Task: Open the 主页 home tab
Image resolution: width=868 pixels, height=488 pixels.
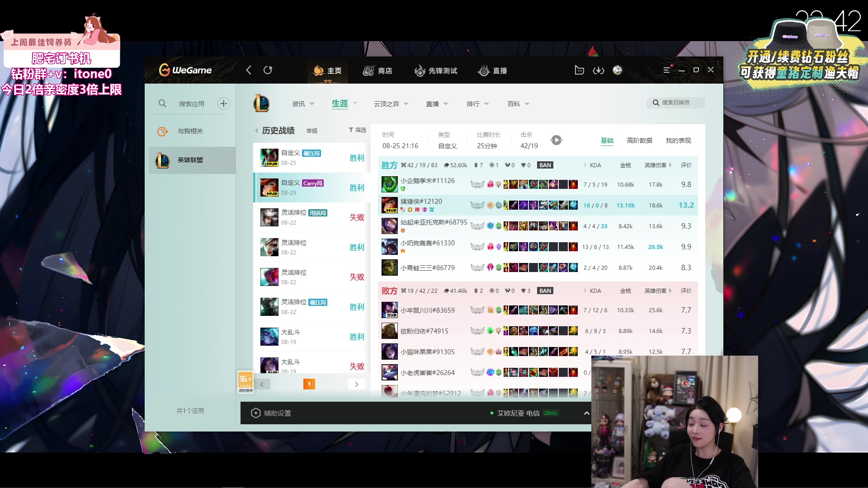Action: pyautogui.click(x=328, y=70)
